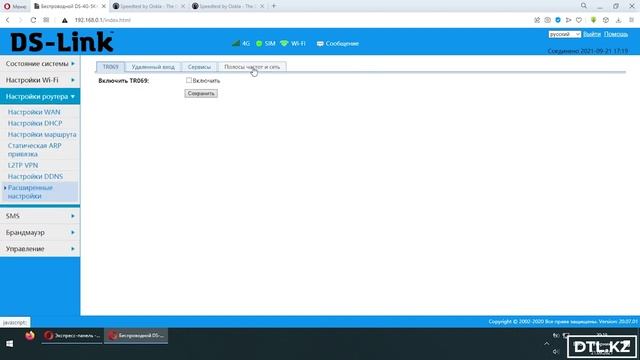640x360 pixels.
Task: Click the camera snapshot icon in toolbar
Action: tap(548, 20)
